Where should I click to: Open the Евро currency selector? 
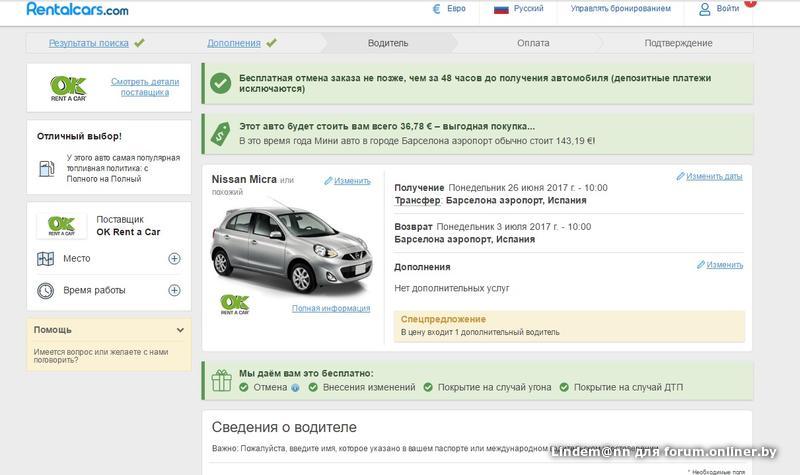[x=449, y=9]
